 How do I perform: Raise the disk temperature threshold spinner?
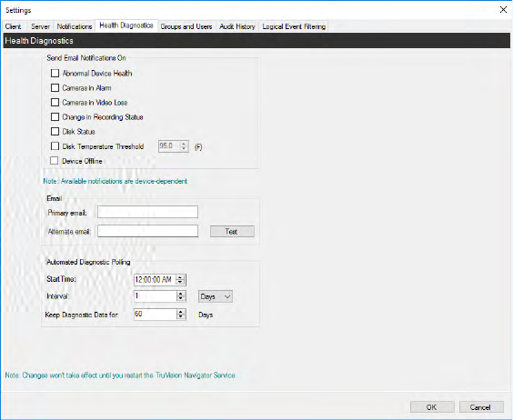[x=184, y=144]
